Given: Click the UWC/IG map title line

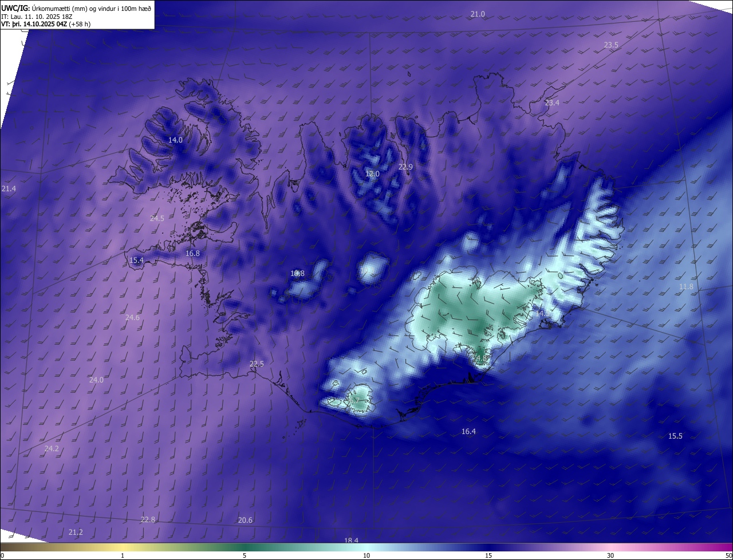Looking at the screenshot, I should (x=76, y=8).
